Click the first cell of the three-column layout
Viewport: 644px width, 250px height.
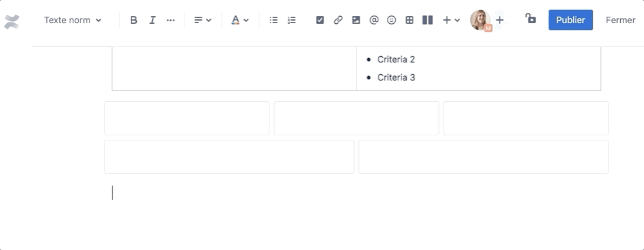click(187, 118)
